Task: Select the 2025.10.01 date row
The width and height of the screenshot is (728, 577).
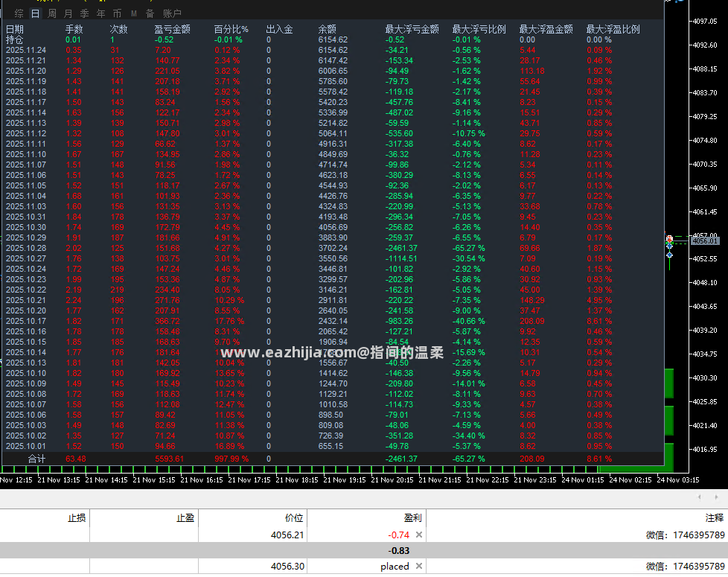Action: coord(332,446)
